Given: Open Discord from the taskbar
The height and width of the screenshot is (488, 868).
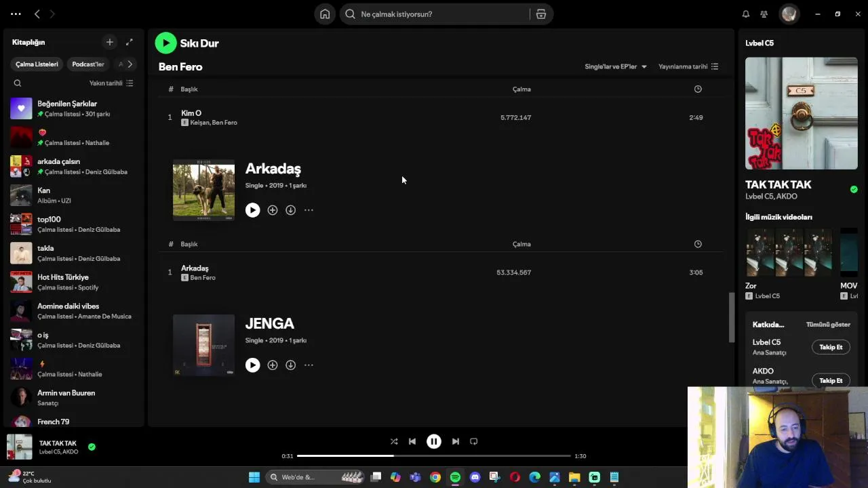Looking at the screenshot, I should (475, 477).
